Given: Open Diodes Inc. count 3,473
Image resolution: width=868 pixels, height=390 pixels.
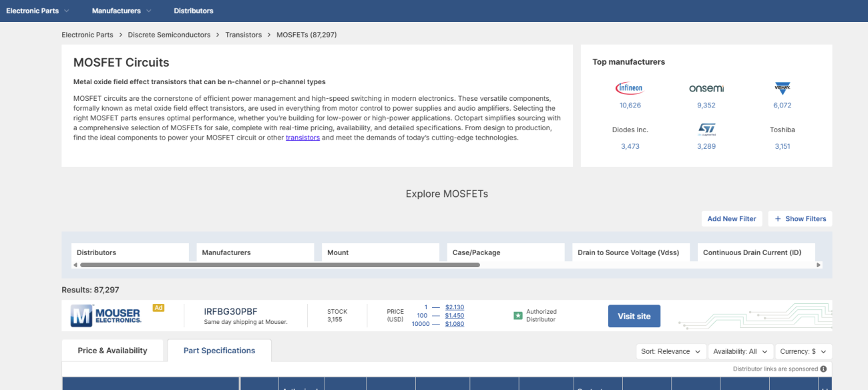Looking at the screenshot, I should pos(630,146).
